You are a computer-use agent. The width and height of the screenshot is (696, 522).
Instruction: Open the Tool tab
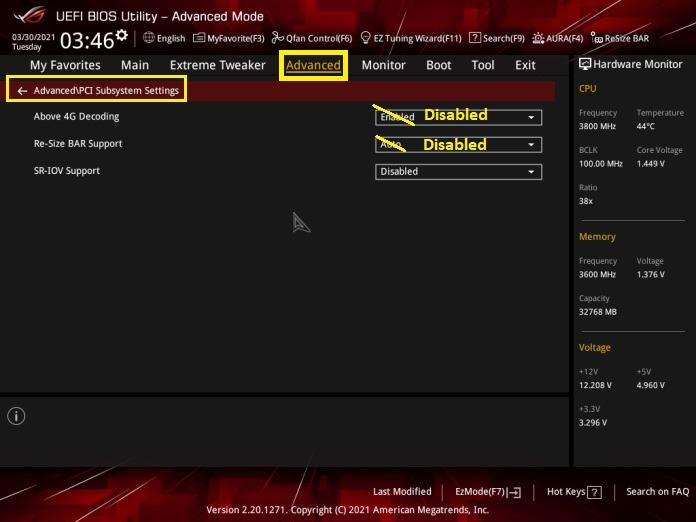(483, 65)
